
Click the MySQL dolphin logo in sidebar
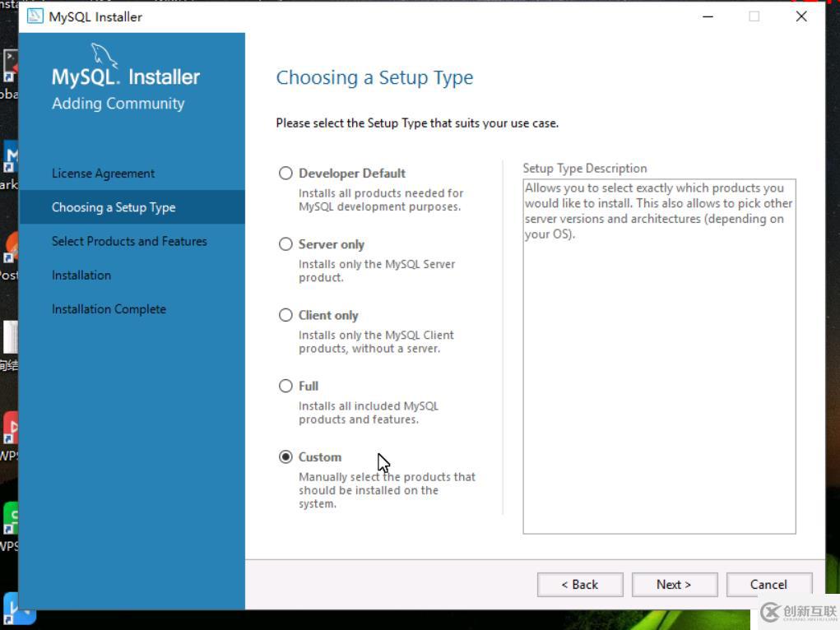pos(104,57)
